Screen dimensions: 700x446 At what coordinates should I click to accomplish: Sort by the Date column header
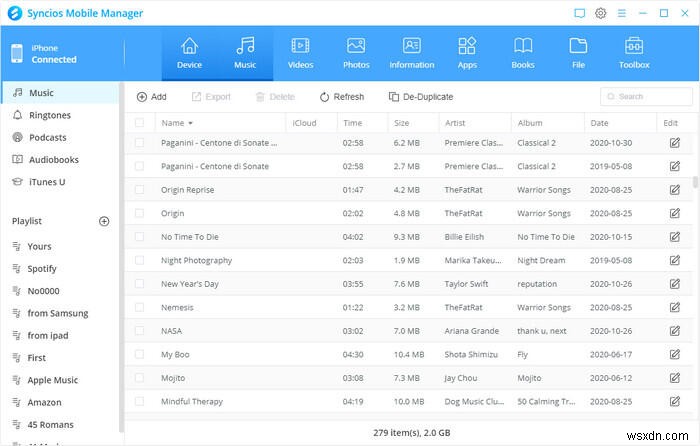[x=620, y=123]
